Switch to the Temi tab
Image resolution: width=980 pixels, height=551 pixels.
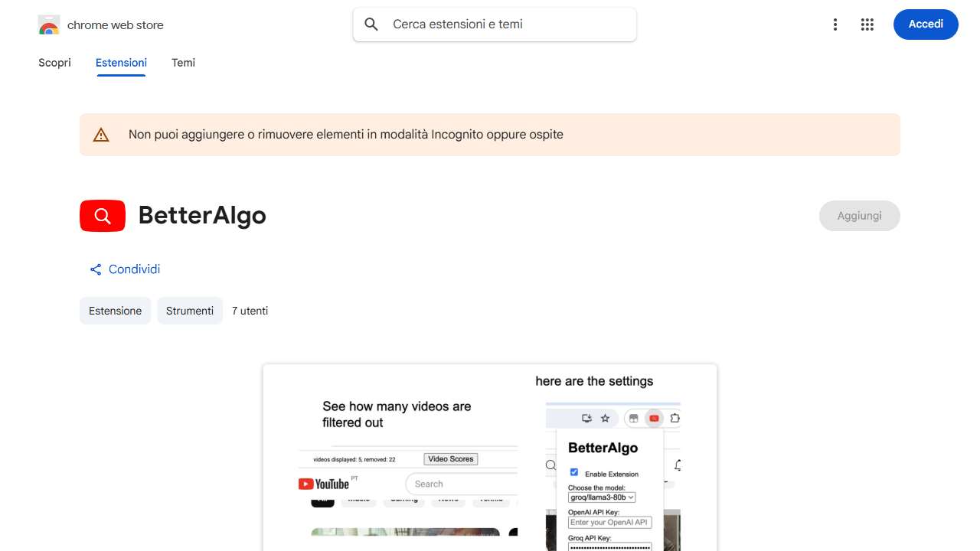pyautogui.click(x=183, y=63)
